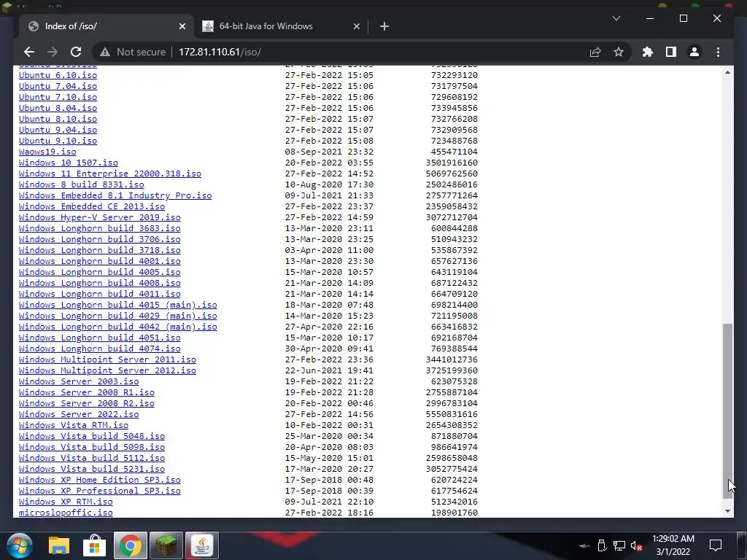The width and height of the screenshot is (747, 560).
Task: Click the browser forward arrow
Action: (x=53, y=52)
